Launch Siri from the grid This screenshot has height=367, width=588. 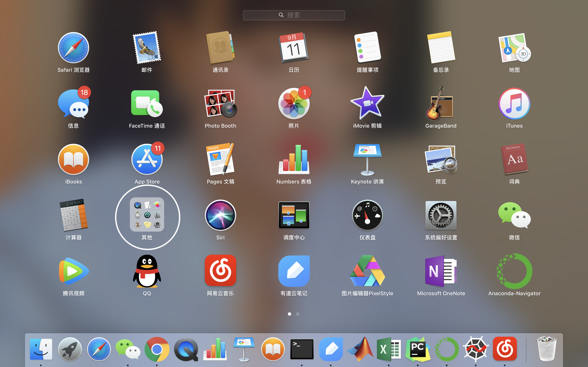point(220,215)
